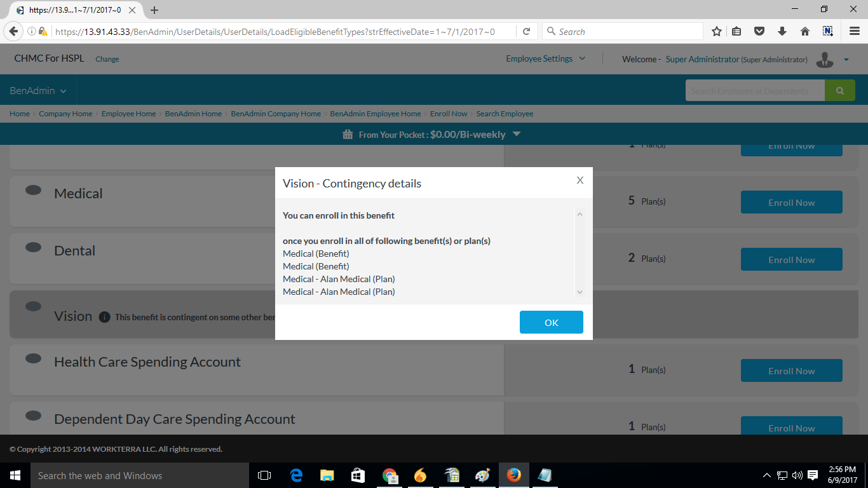Click the Super Administrator profile avatar
The width and height of the screenshot is (868, 488).
[825, 60]
